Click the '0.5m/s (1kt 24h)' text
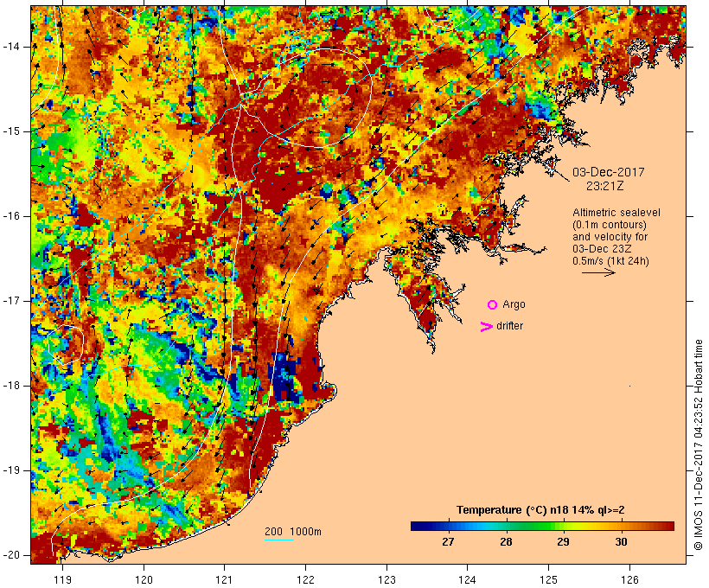The height and width of the screenshot is (588, 709). point(610,261)
